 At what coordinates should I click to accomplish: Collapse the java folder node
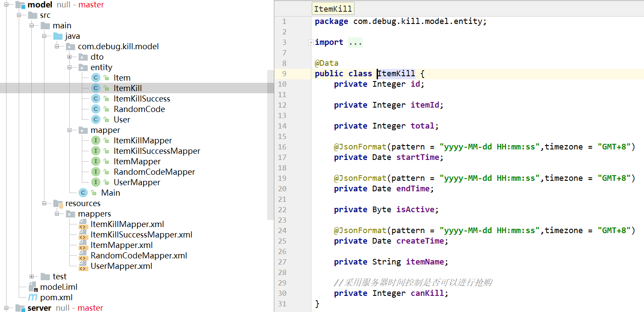[x=44, y=36]
